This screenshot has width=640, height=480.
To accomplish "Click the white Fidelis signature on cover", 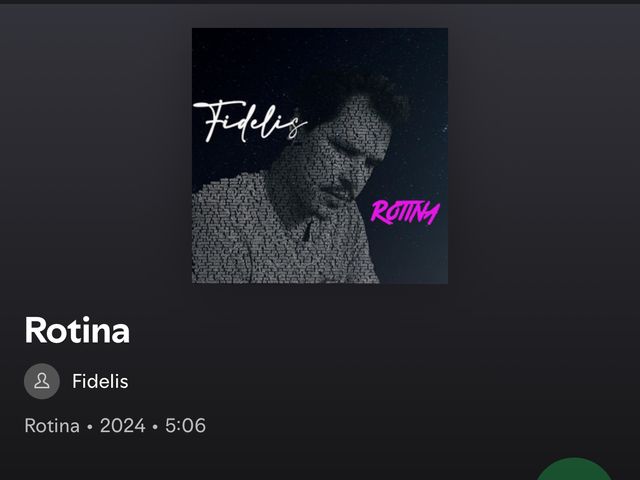I will click(250, 121).
